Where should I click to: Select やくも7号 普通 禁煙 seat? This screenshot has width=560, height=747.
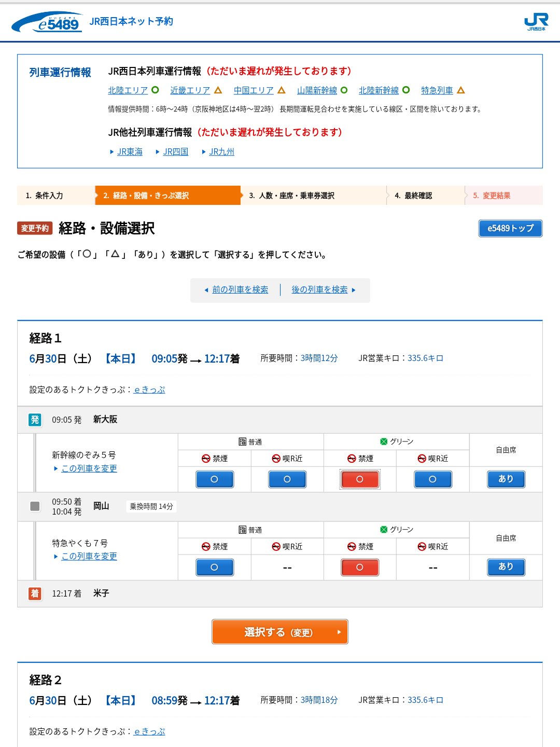coord(215,568)
